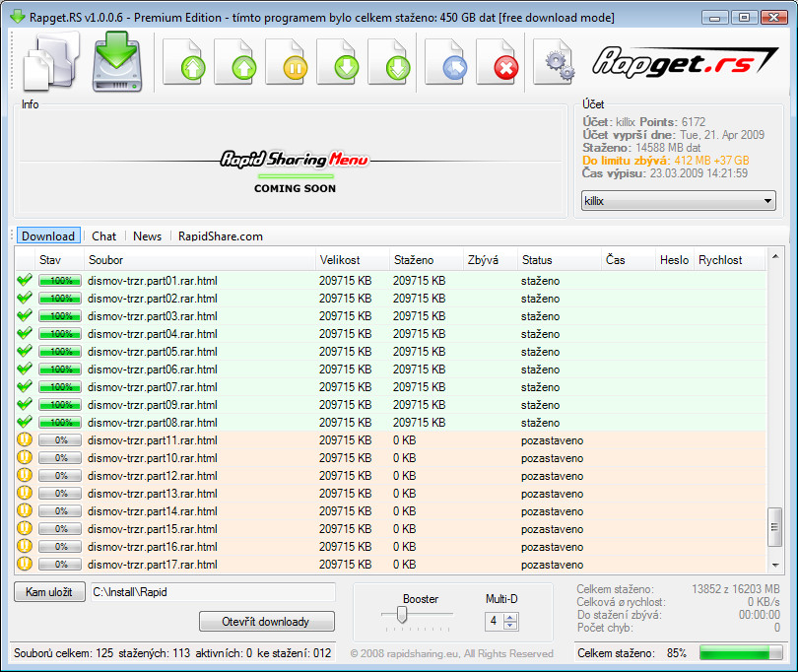Sort by the Velikost column header

click(352, 260)
